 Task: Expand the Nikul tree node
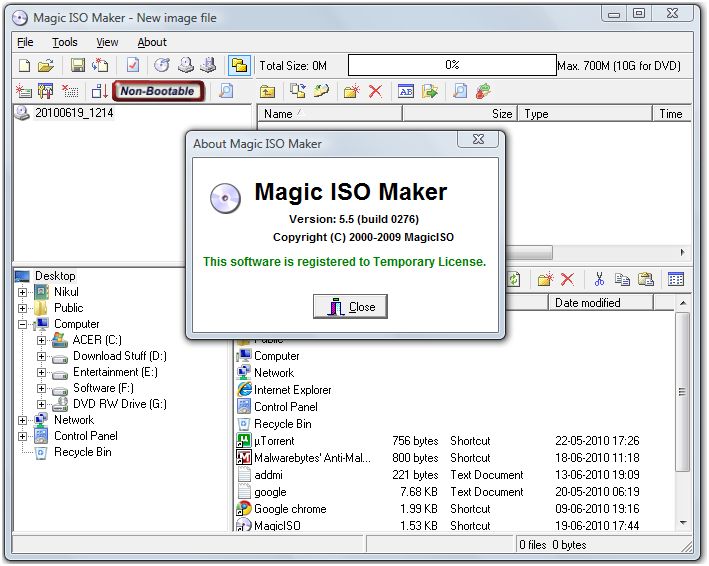coord(22,292)
